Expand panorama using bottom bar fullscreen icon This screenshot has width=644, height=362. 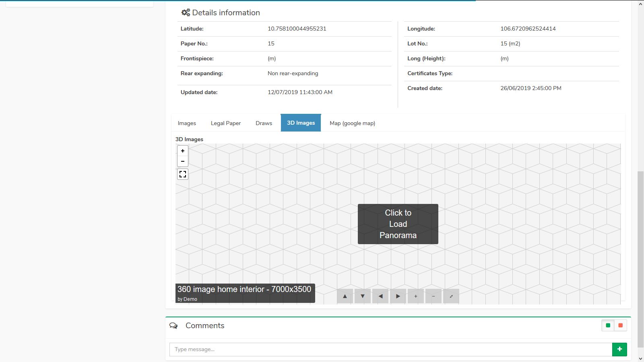coord(451,296)
